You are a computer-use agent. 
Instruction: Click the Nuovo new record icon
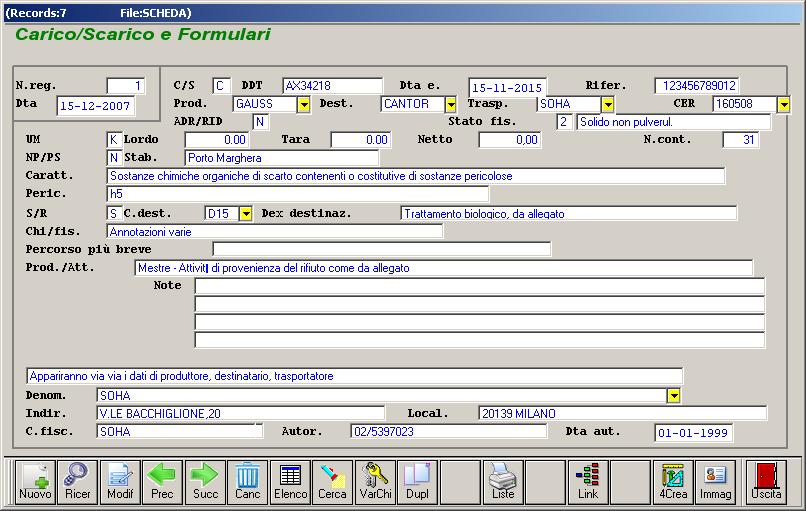pyautogui.click(x=35, y=482)
